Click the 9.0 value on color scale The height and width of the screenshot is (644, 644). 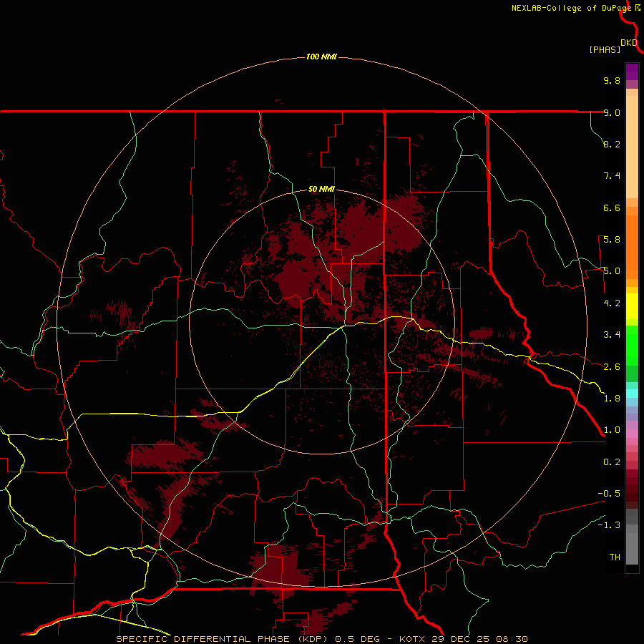[612, 112]
